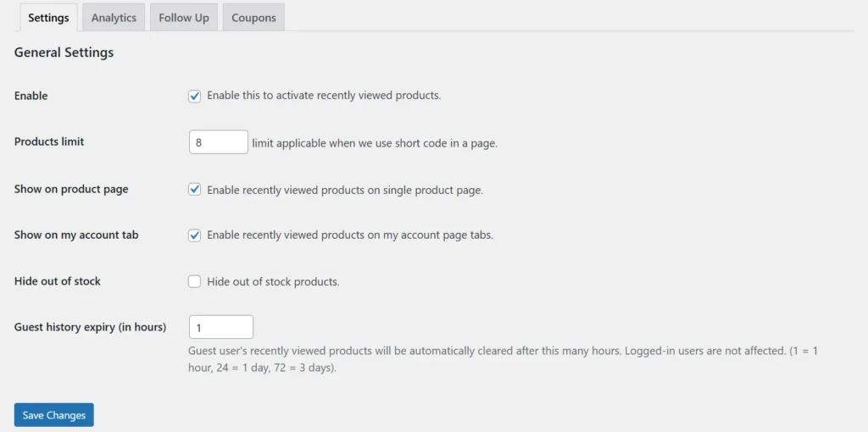868x432 pixels.
Task: Focus the Products limit number field
Action: (x=219, y=142)
